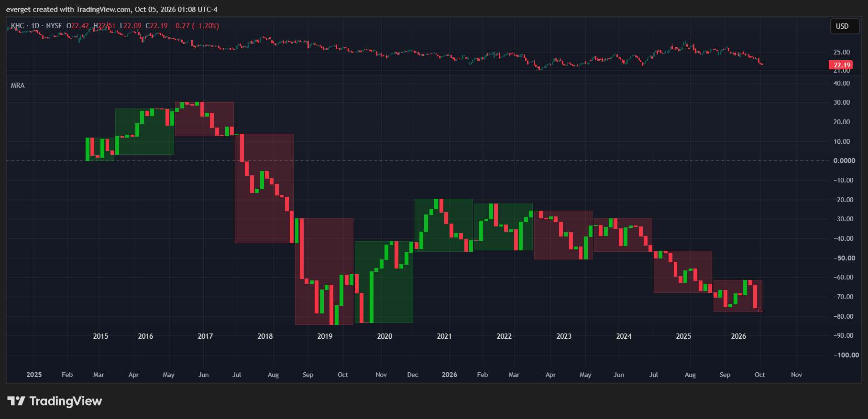The width and height of the screenshot is (868, 419).
Task: Click the 40.00 price scale label
Action: click(842, 83)
